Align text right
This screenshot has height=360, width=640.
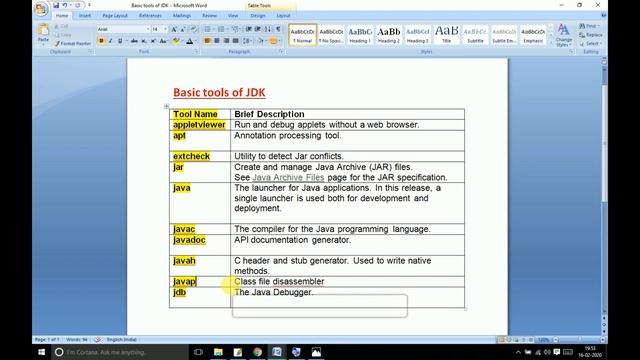(x=226, y=41)
